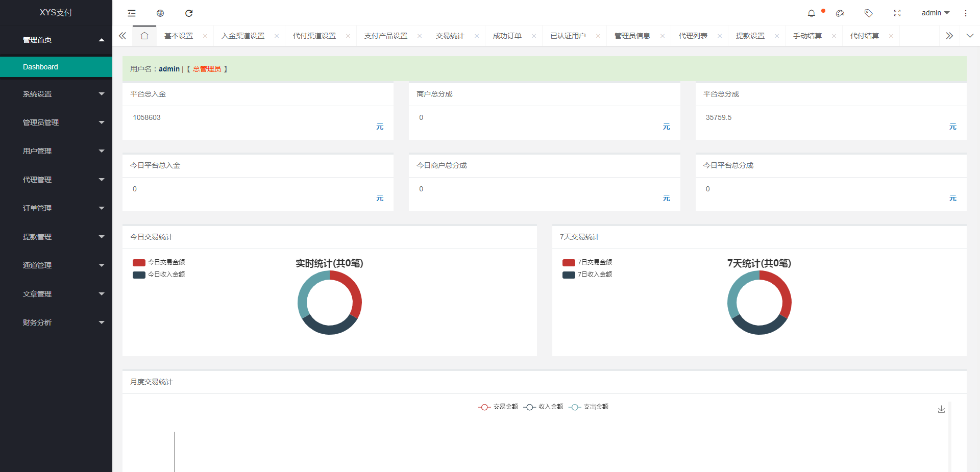The width and height of the screenshot is (980, 472).
Task: Open the notification bell icon
Action: click(x=812, y=13)
